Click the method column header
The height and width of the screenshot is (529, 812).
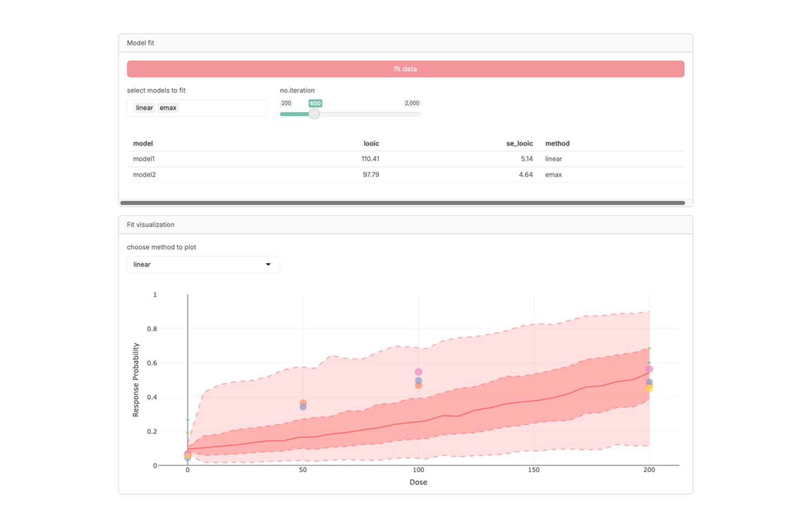click(557, 143)
